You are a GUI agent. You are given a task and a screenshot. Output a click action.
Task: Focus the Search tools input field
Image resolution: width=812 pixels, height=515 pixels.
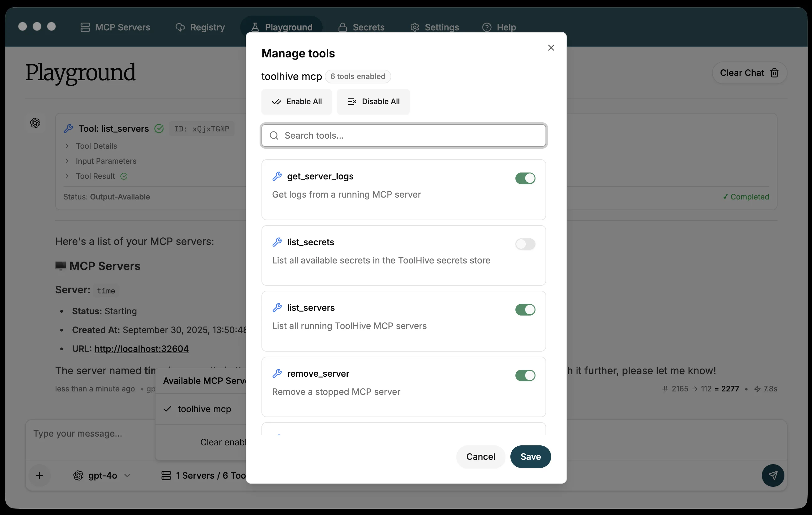(x=411, y=135)
